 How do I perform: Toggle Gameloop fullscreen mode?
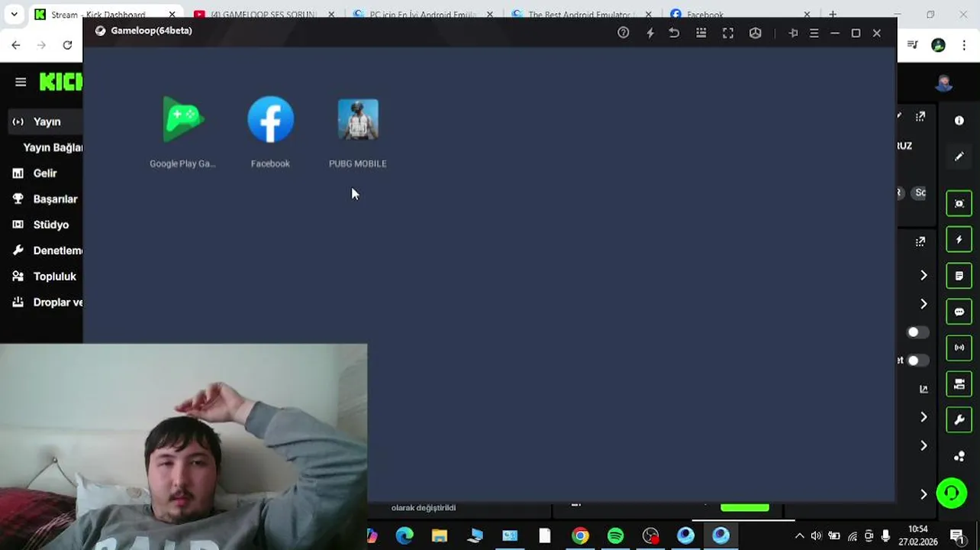tap(728, 33)
